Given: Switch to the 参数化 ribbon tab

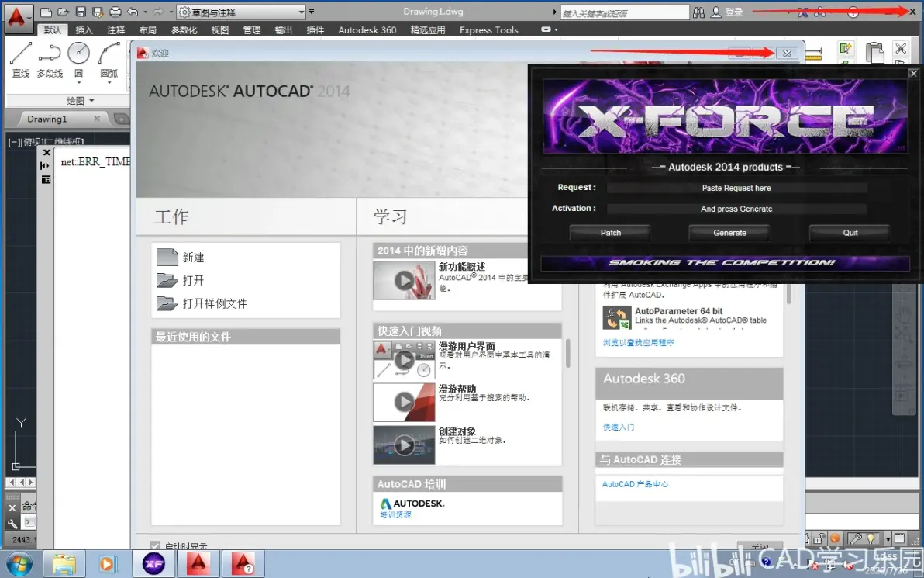Looking at the screenshot, I should 184,29.
